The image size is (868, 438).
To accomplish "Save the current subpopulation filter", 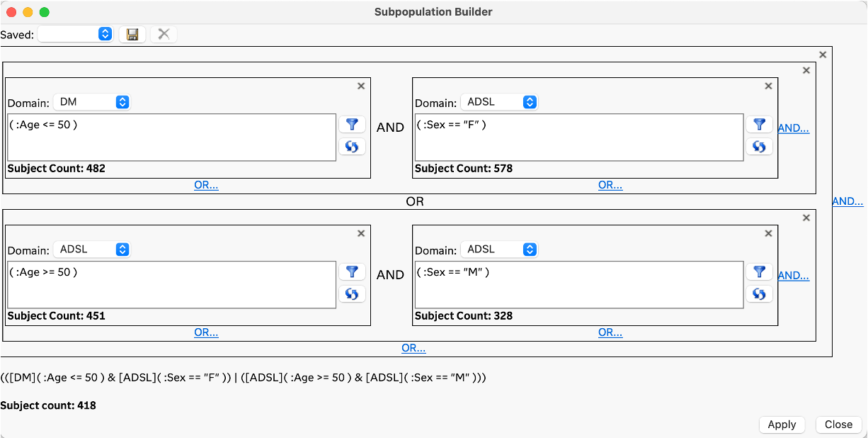I will tap(132, 33).
